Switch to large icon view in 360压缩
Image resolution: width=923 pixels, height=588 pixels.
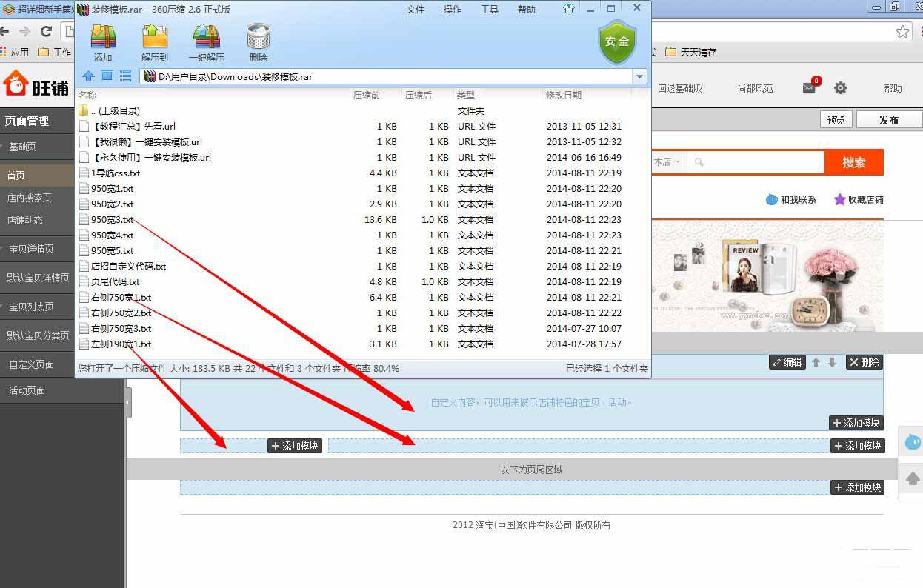(x=107, y=76)
